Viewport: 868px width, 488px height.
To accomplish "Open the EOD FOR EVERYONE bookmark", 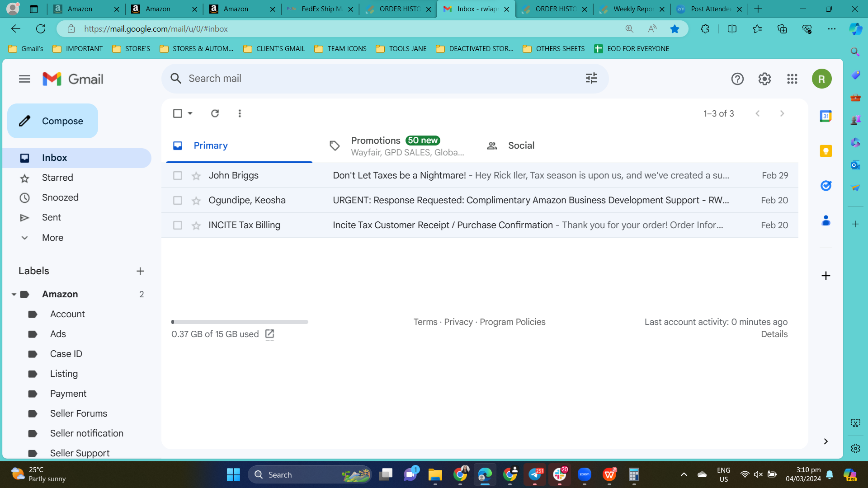I will [632, 49].
